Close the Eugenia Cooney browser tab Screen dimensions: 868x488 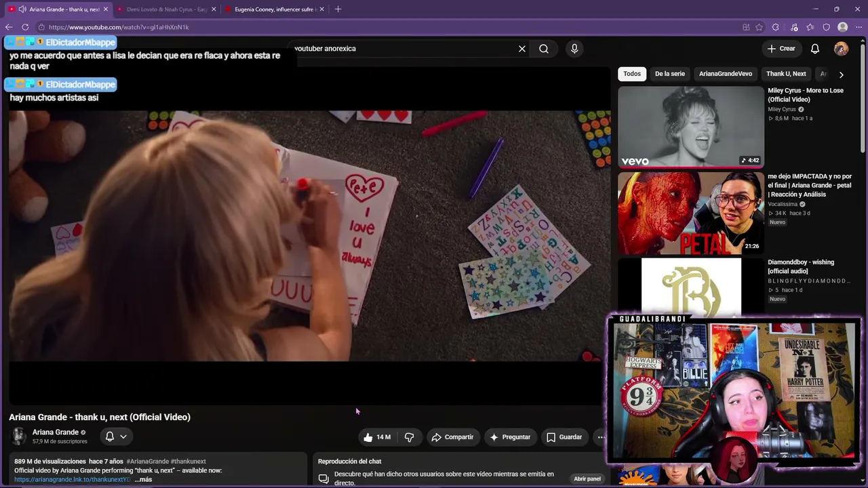pyautogui.click(x=321, y=9)
